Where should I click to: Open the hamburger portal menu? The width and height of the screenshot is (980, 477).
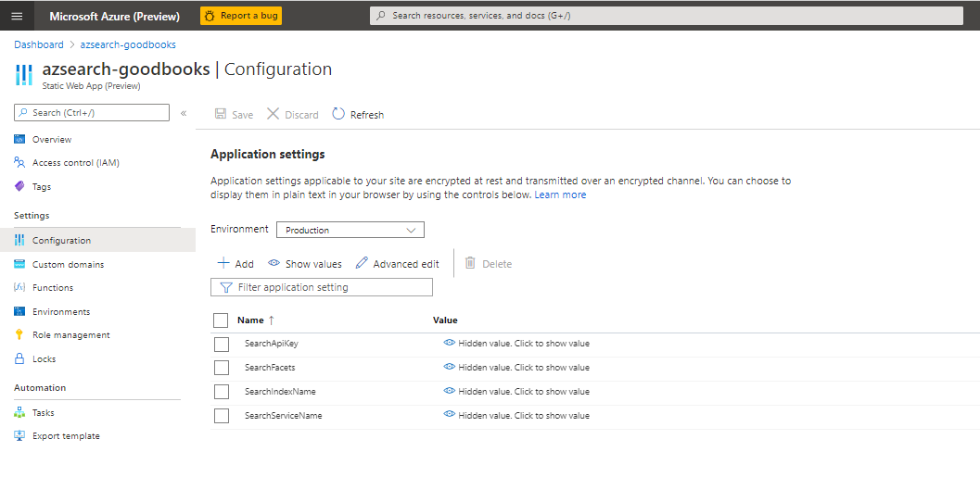pos(17,17)
